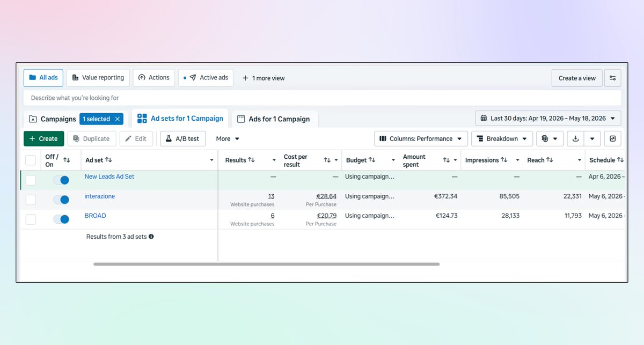Open the Ad set column options arrow

click(211, 160)
